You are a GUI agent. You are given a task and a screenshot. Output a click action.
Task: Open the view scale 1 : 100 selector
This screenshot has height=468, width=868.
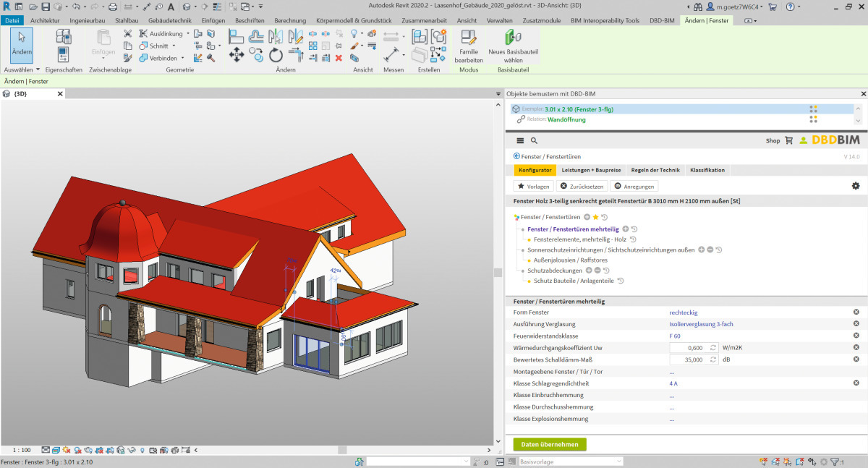21,450
